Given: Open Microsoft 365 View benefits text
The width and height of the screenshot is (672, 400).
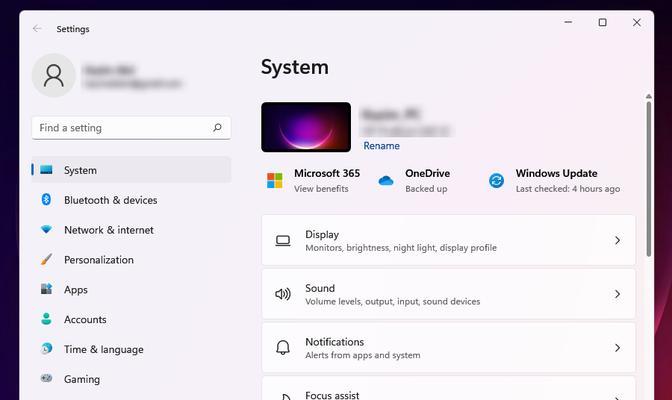Looking at the screenshot, I should (321, 189).
